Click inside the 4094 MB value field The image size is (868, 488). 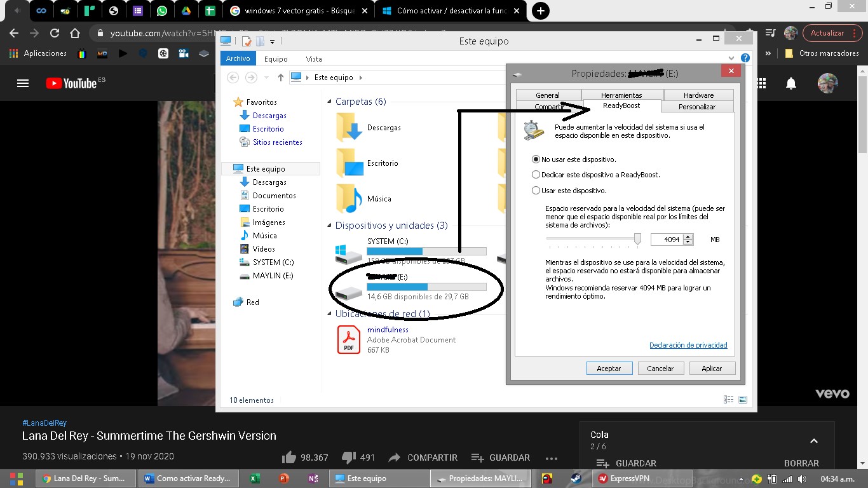tap(667, 239)
